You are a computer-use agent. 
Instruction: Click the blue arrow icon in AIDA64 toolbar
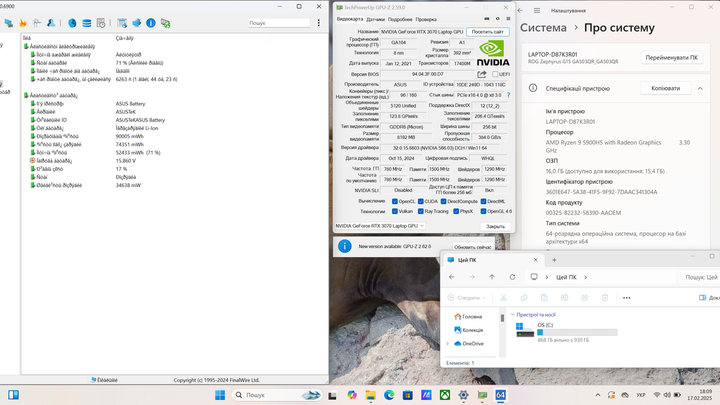tap(136, 23)
